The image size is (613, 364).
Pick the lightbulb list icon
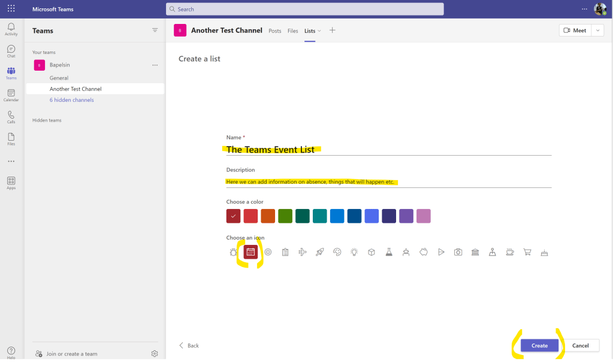(354, 252)
